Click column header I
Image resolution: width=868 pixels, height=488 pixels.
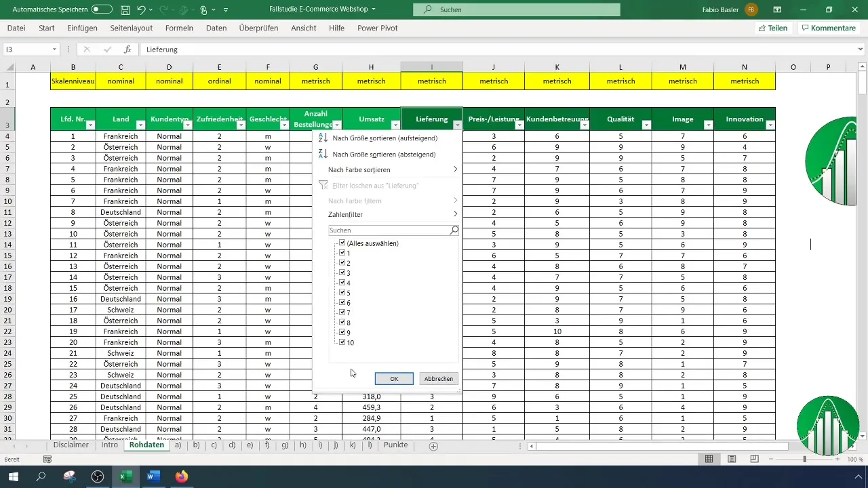[x=432, y=66]
